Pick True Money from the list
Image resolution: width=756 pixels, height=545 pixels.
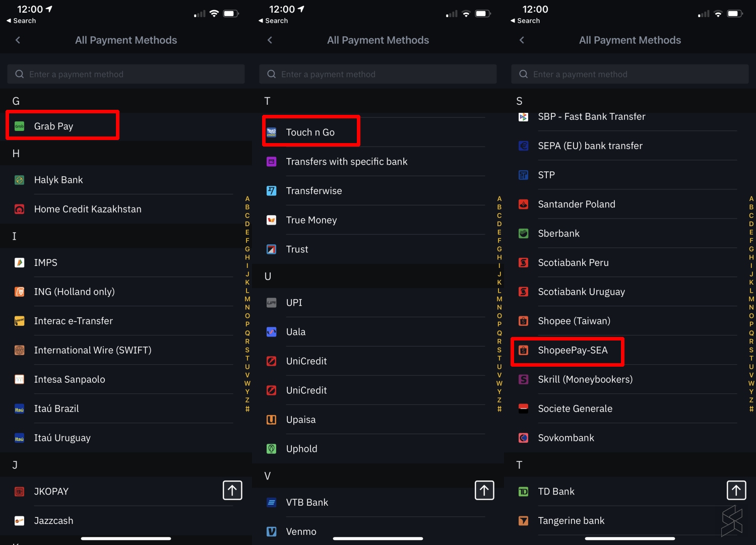point(311,220)
